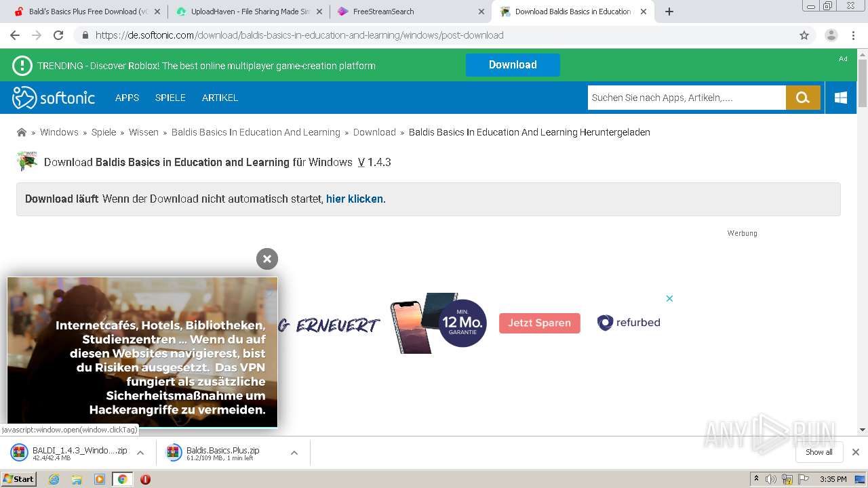Click the Opera taskbar icon
This screenshot has width=868, height=488.
(145, 479)
